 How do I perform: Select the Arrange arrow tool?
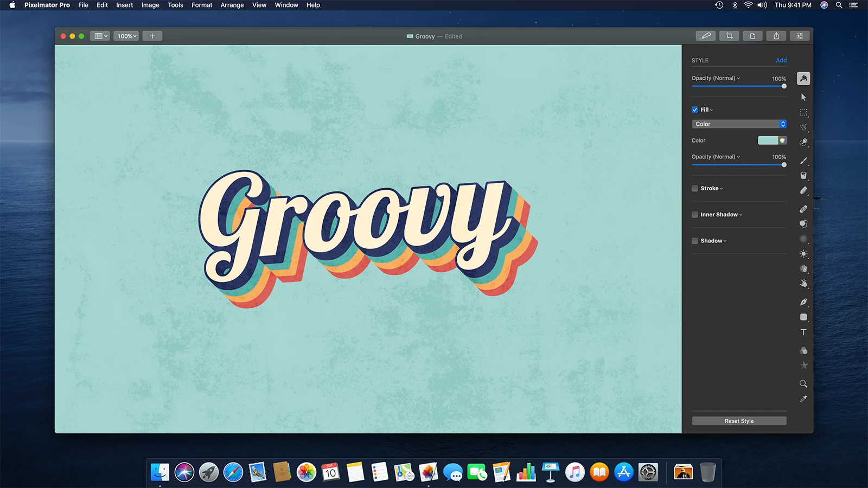click(803, 97)
